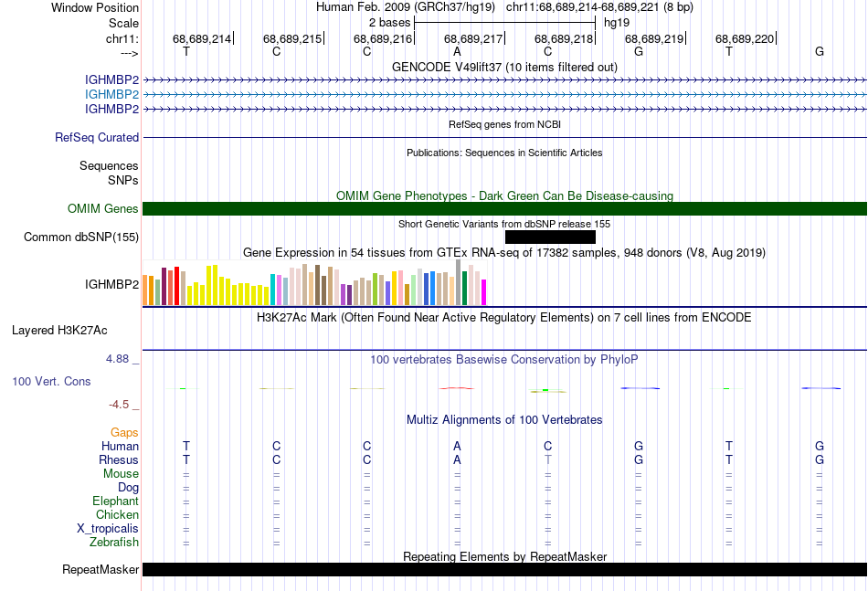Open the Common dbSNP(155) track label
868x591 pixels.
(81, 237)
